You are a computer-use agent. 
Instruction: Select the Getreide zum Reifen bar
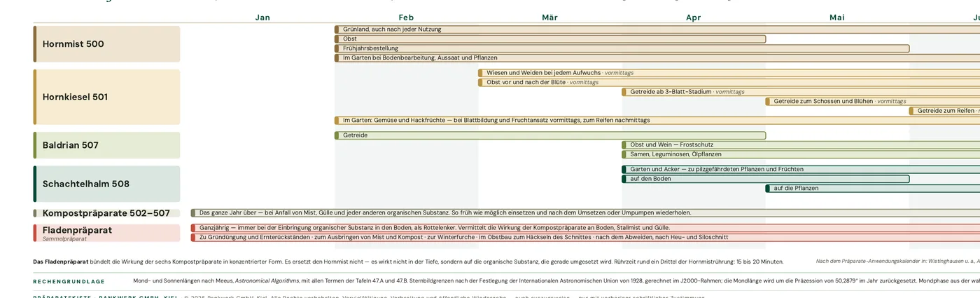pyautogui.click(x=944, y=111)
